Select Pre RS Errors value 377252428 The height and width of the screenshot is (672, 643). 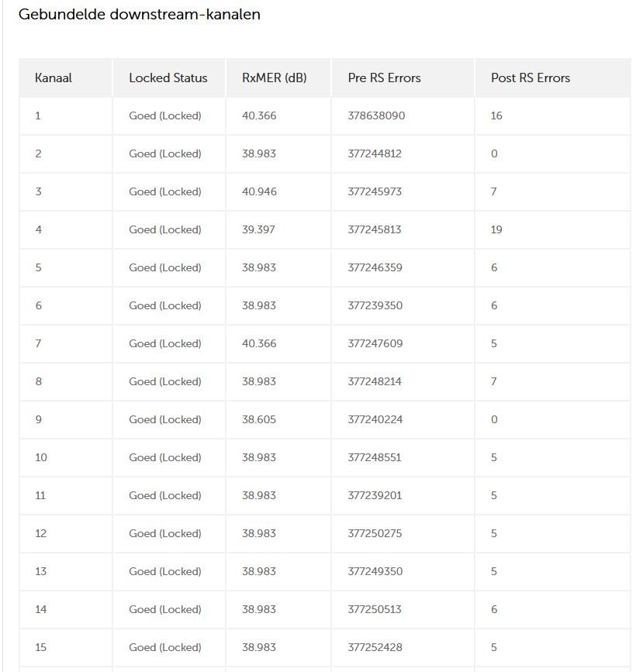[x=375, y=647]
